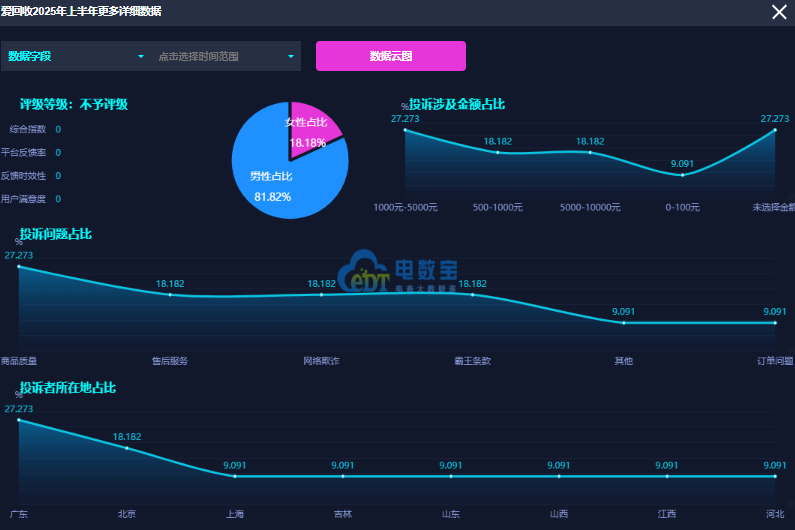795x530 pixels.
Task: Click the 1000元-5000元 point in 投诉涉及金额占比
Action: pos(405,130)
